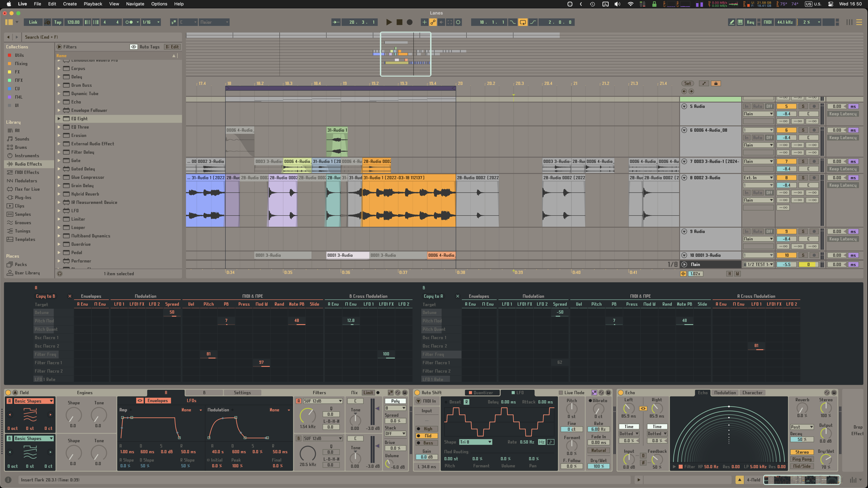
Task: Switch to LFOs view in Meld
Action: 191,400
